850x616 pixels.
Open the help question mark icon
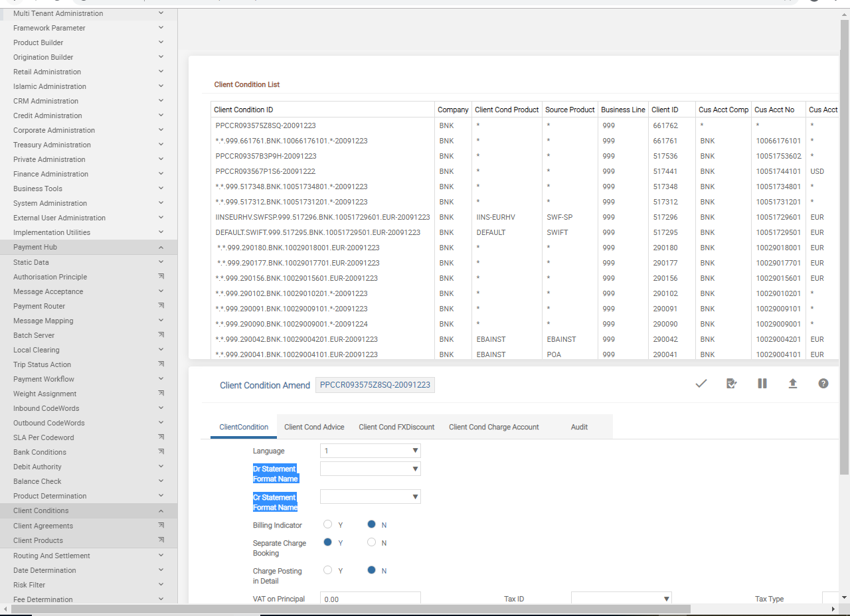(x=823, y=384)
